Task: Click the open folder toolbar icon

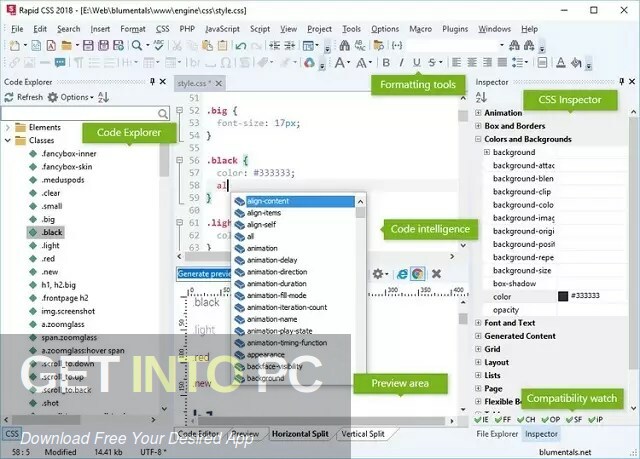Action: coord(66,45)
